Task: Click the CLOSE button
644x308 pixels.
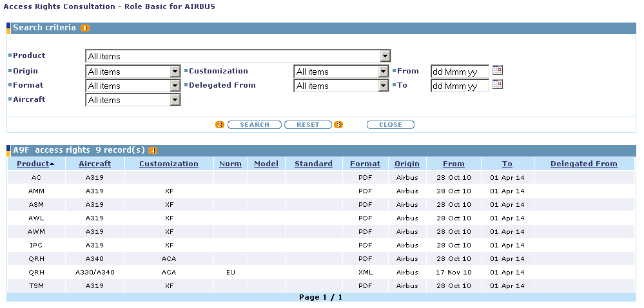Action: coord(391,125)
